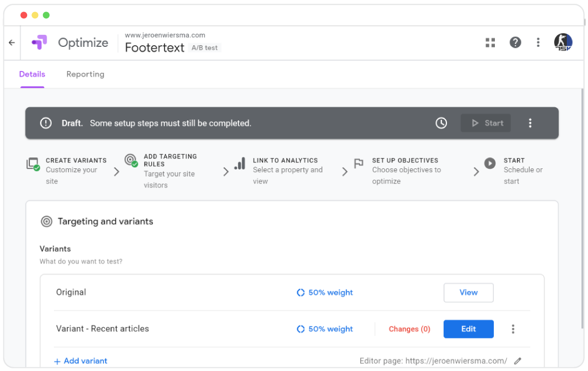Click the back arrow beside the Optimize logo

click(12, 42)
